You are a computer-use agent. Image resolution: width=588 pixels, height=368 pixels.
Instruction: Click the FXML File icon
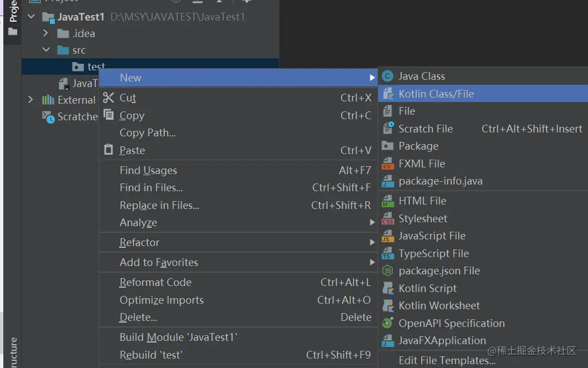[x=388, y=163]
